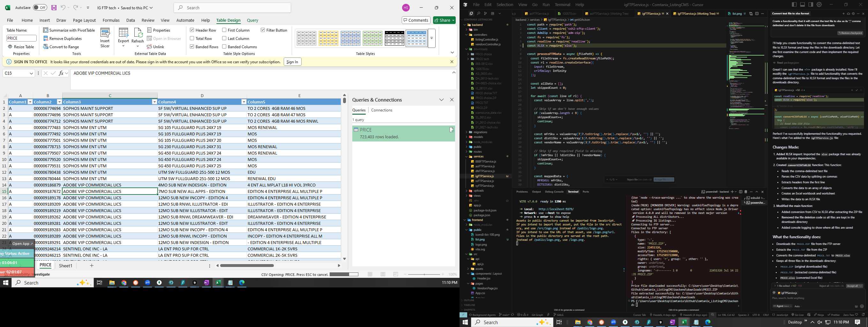This screenshot has width=868, height=327.
Task: Click the Excel zoom slider
Action: coord(424,274)
